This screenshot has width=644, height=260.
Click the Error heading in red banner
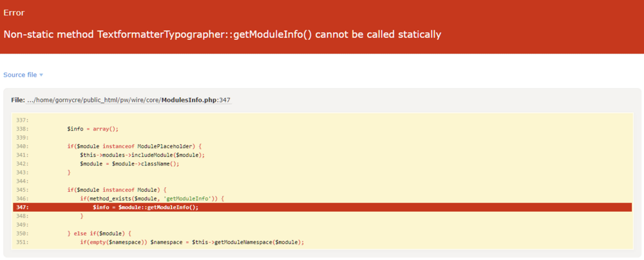pyautogui.click(x=14, y=12)
